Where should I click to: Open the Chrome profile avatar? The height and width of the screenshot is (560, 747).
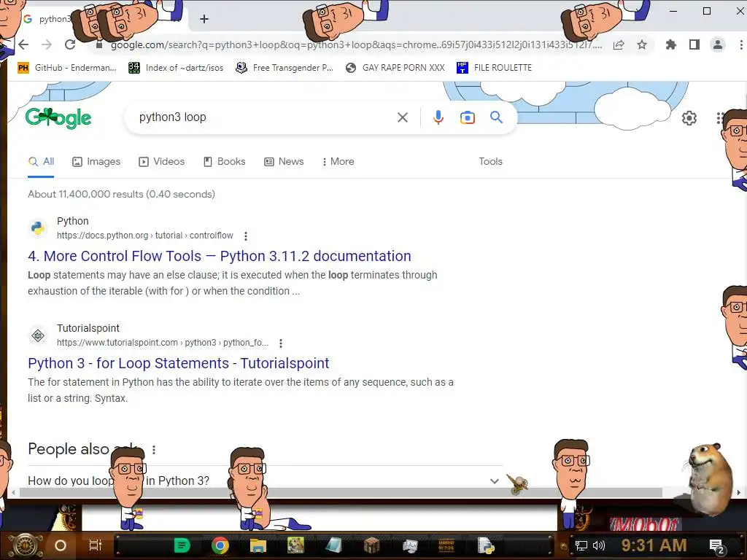click(718, 44)
